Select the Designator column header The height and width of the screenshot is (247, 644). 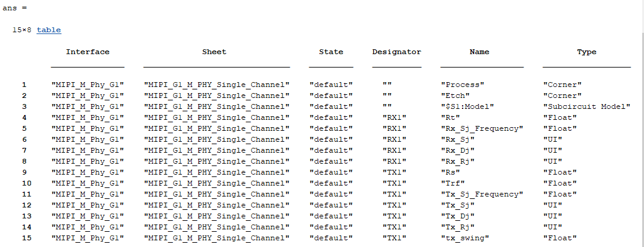point(397,52)
